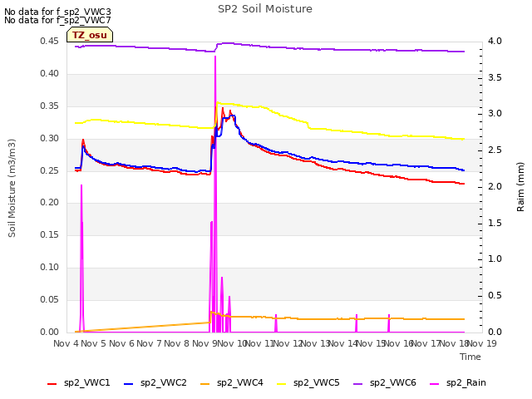Click the yellow sp2_VWC5 legend swatch
The image size is (532, 399).
click(x=282, y=384)
